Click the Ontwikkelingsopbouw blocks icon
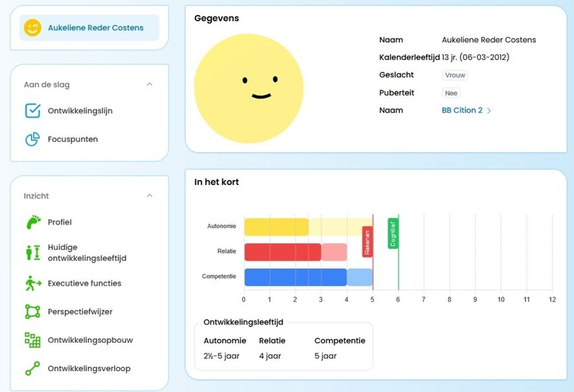The image size is (574, 392). (x=33, y=340)
